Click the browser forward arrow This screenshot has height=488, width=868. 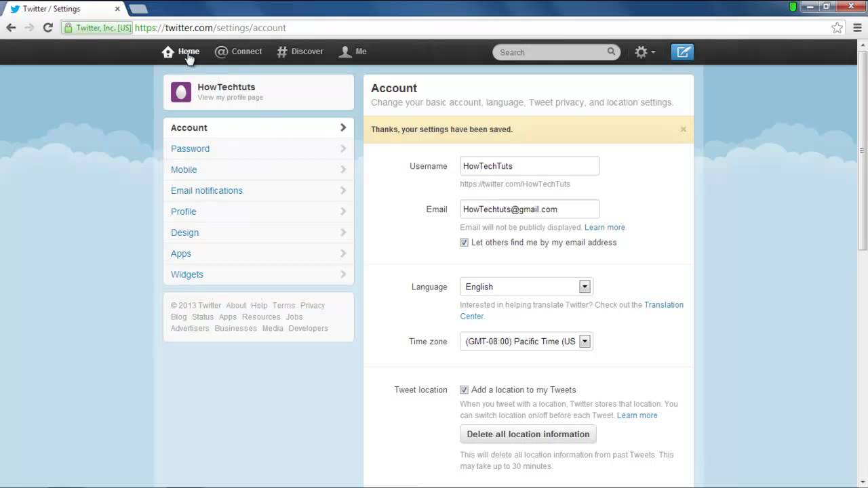(x=29, y=28)
